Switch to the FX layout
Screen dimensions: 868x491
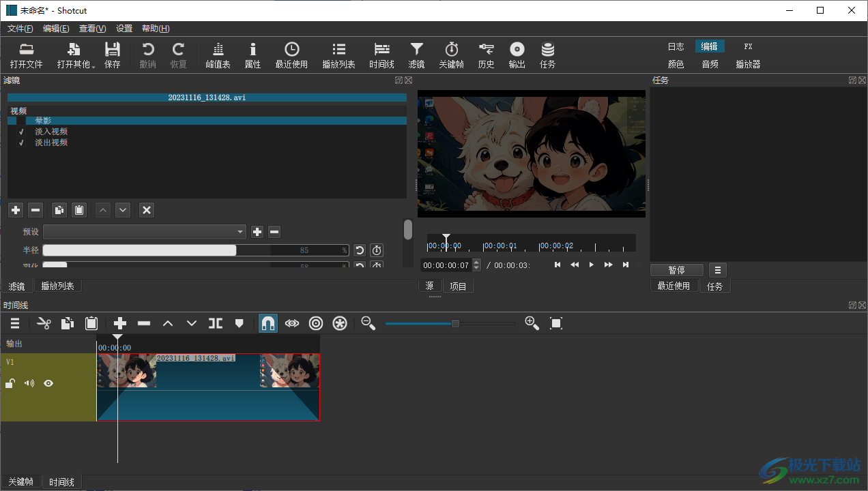tap(748, 46)
